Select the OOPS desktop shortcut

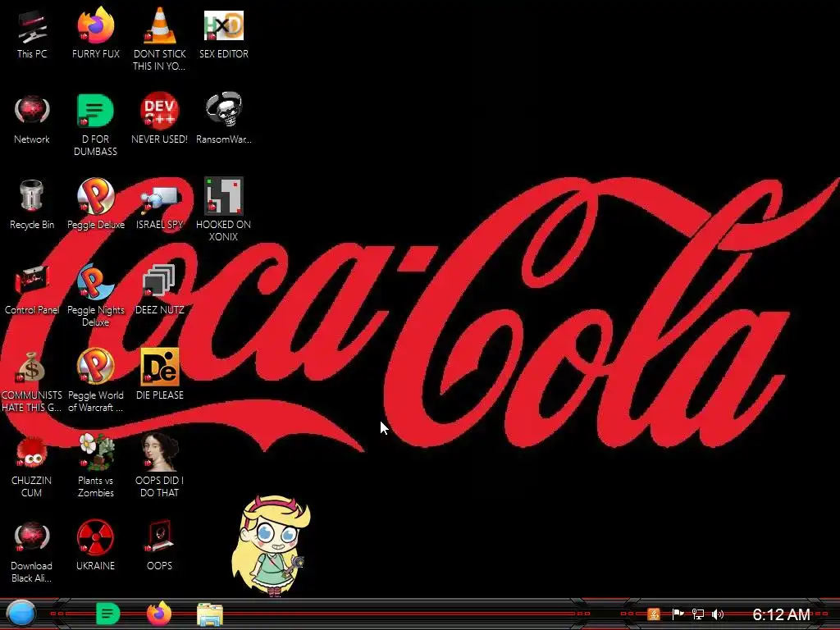[x=160, y=537]
